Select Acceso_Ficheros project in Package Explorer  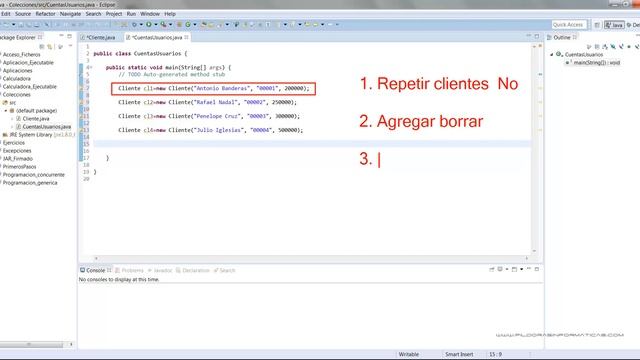(21, 54)
